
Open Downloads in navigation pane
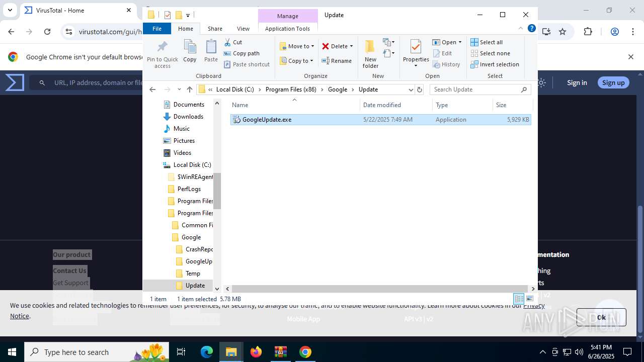pos(188,117)
